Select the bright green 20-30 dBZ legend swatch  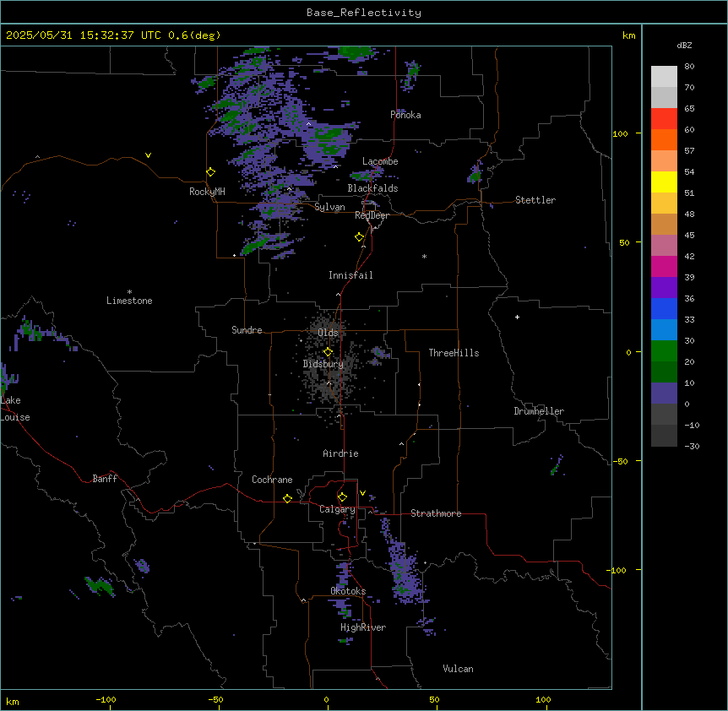click(664, 351)
